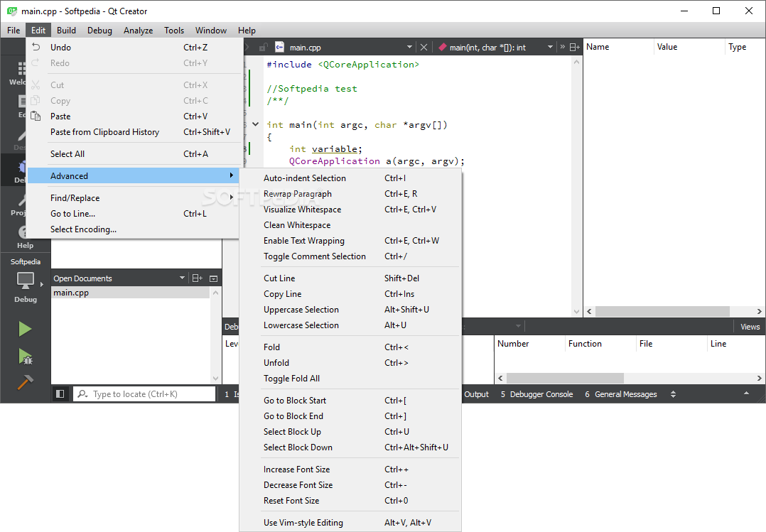Open the Window menu
This screenshot has width=766, height=532.
click(211, 31)
